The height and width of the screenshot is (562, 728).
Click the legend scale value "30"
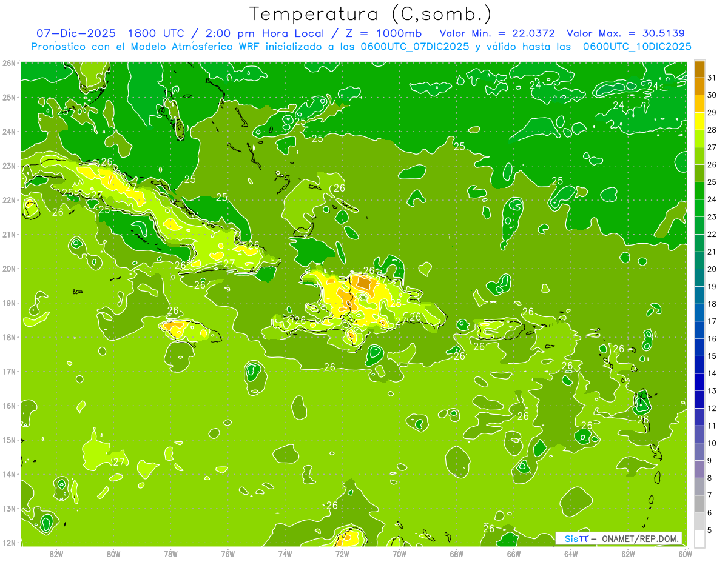pyautogui.click(x=712, y=95)
